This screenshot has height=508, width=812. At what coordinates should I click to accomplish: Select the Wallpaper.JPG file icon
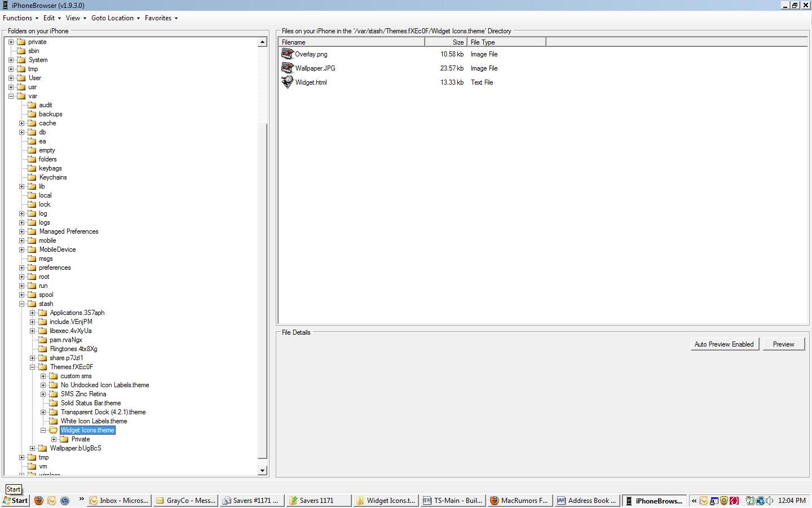tap(288, 68)
